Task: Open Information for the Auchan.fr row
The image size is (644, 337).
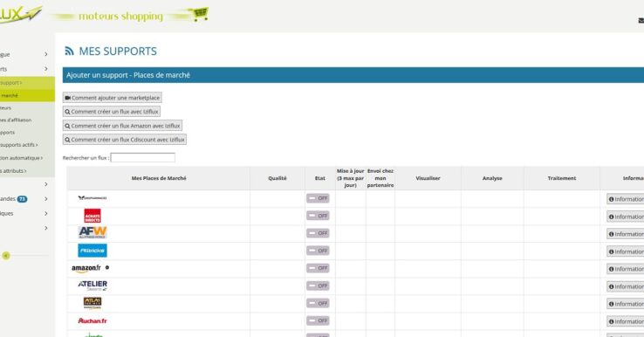Action: coord(626,321)
